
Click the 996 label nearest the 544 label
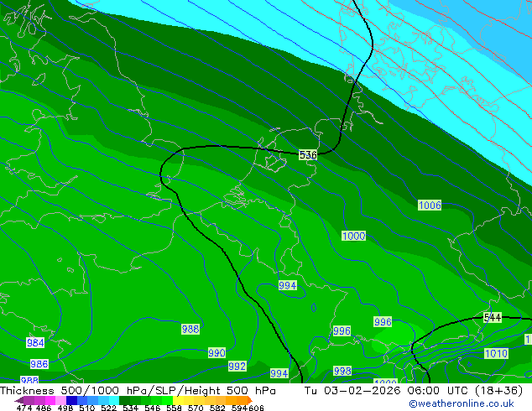coord(383,321)
